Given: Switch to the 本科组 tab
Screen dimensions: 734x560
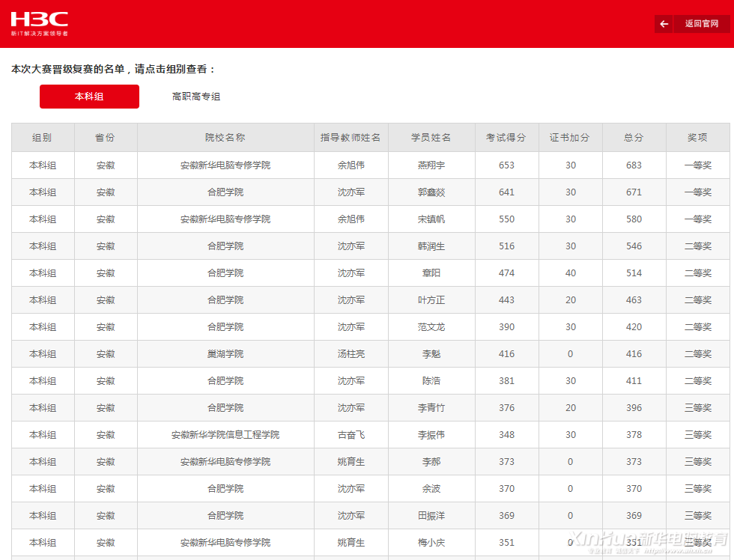Looking at the screenshot, I should [89, 97].
